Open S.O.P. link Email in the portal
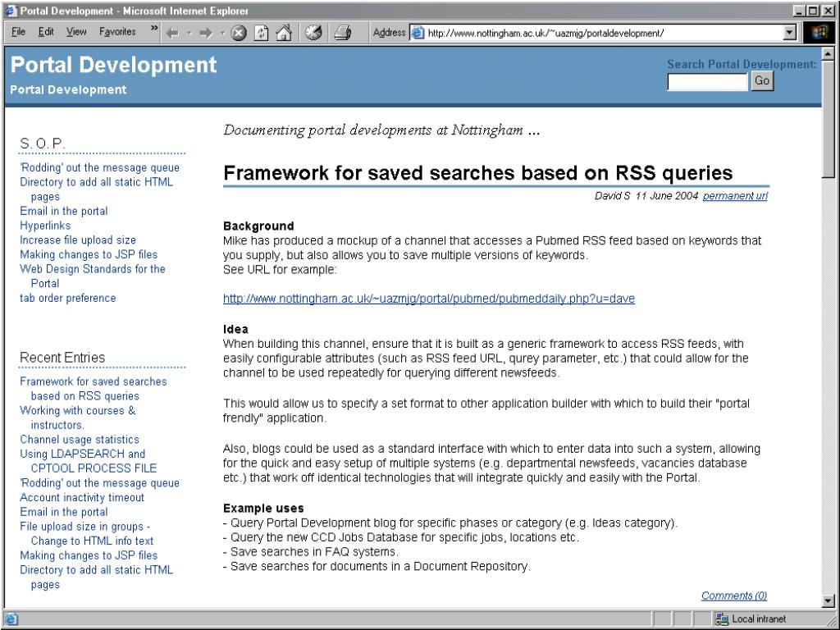 tap(64, 211)
